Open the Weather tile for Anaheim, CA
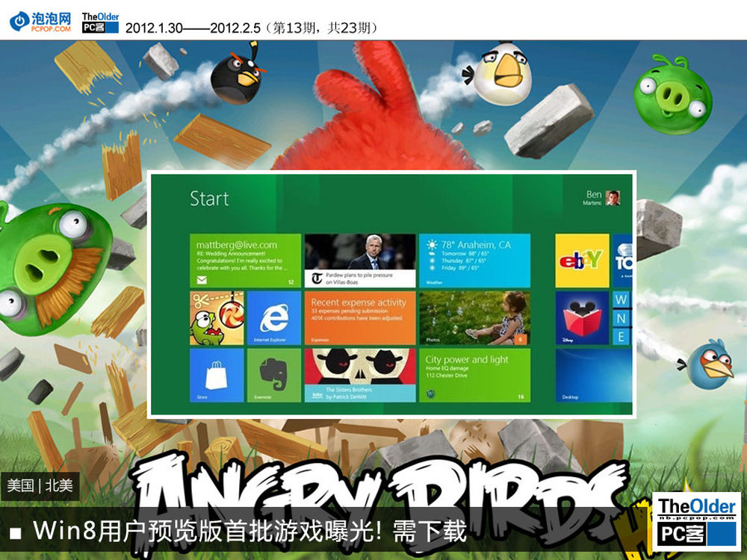The height and width of the screenshot is (560, 747). pyautogui.click(x=474, y=261)
